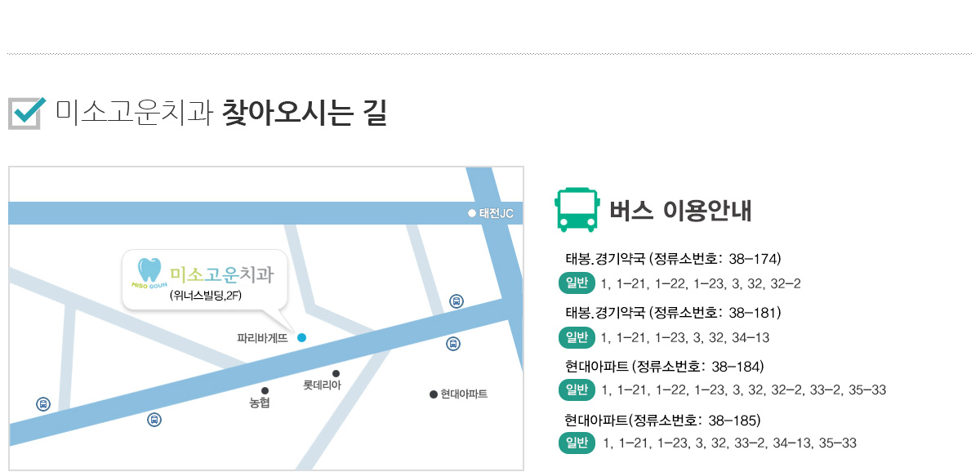The width and height of the screenshot is (980, 472).
Task: Click the white dot marker at 태전JC
Action: click(471, 213)
